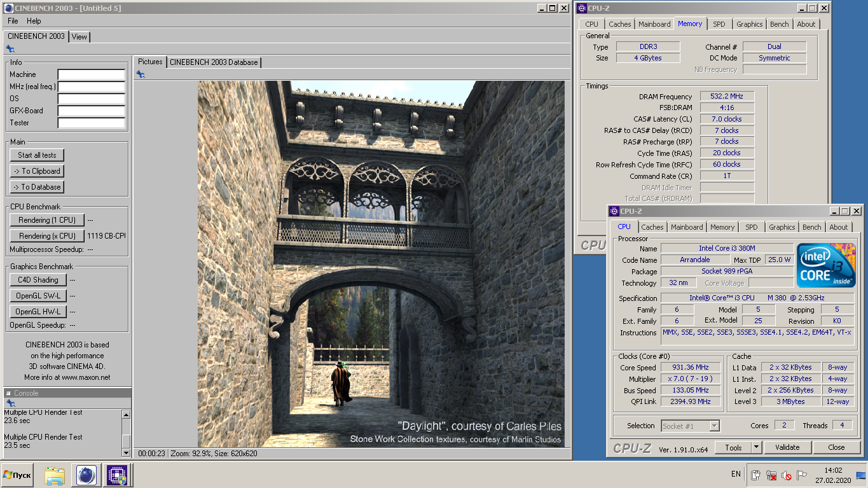Image resolution: width=868 pixels, height=488 pixels.
Task: Click the network disconnected tray icon
Action: click(771, 475)
